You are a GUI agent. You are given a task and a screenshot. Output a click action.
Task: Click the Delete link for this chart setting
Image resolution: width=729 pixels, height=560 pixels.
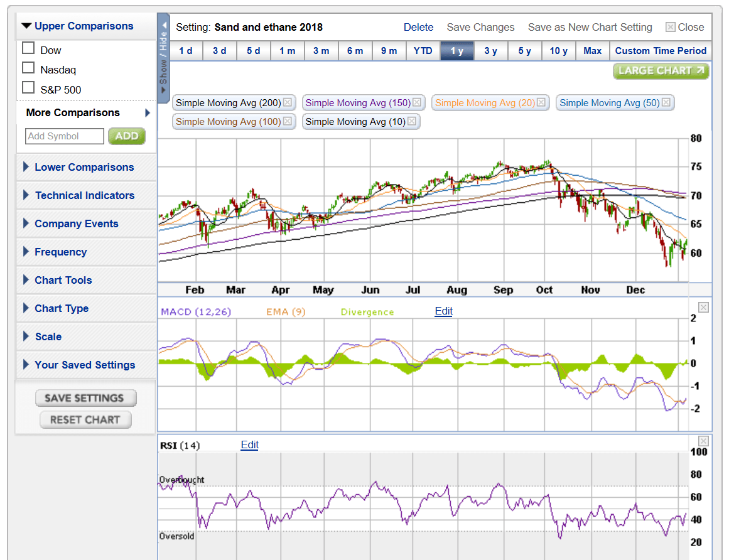(x=418, y=27)
